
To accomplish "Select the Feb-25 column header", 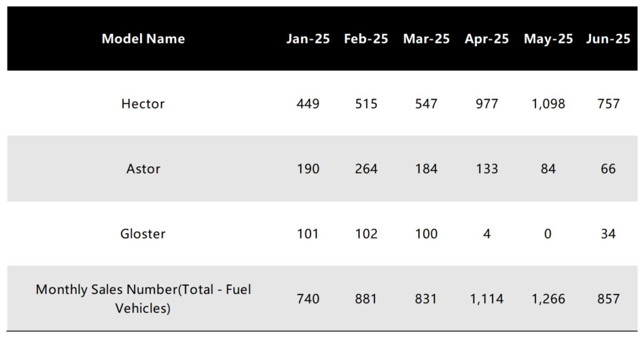I will click(x=366, y=39).
